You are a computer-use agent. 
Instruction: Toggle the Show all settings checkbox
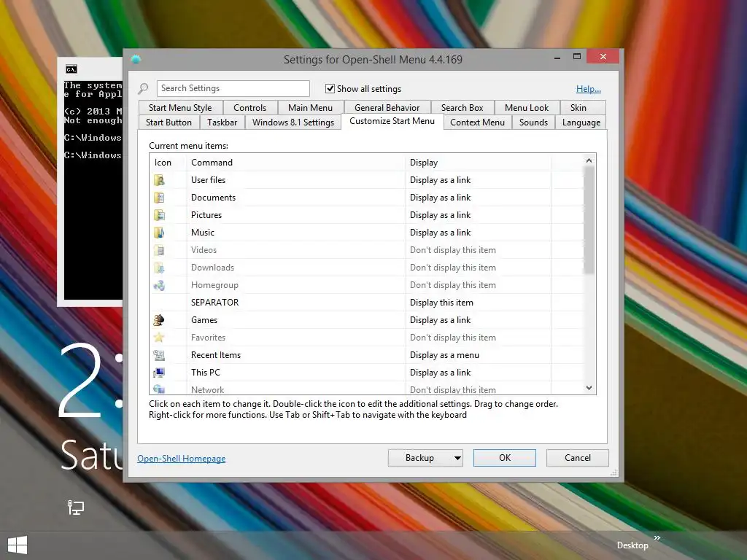pos(330,88)
